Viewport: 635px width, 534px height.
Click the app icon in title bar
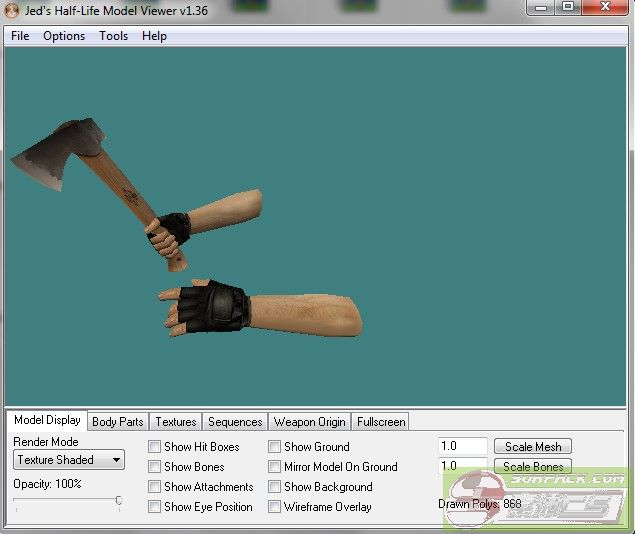pyautogui.click(x=12, y=9)
